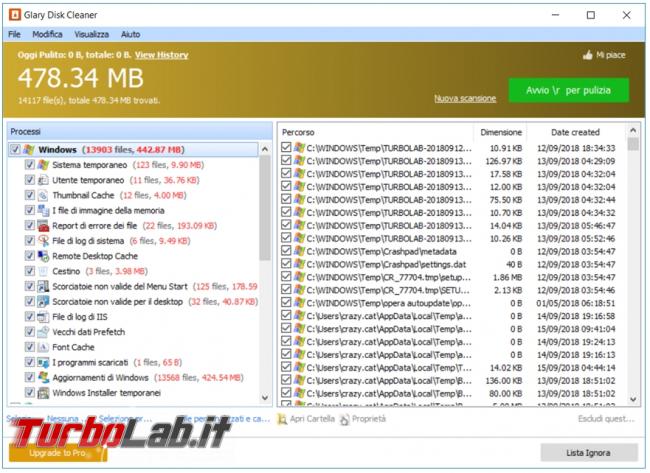Open the View History link
650x473 pixels.
tap(162, 55)
